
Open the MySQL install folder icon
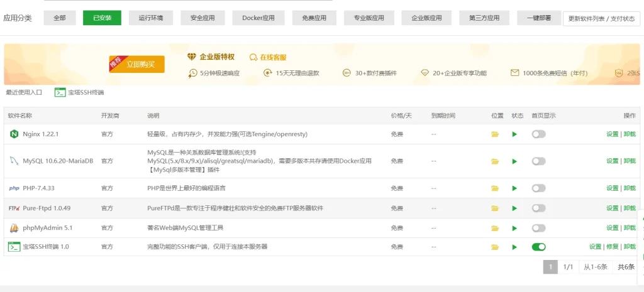point(495,161)
